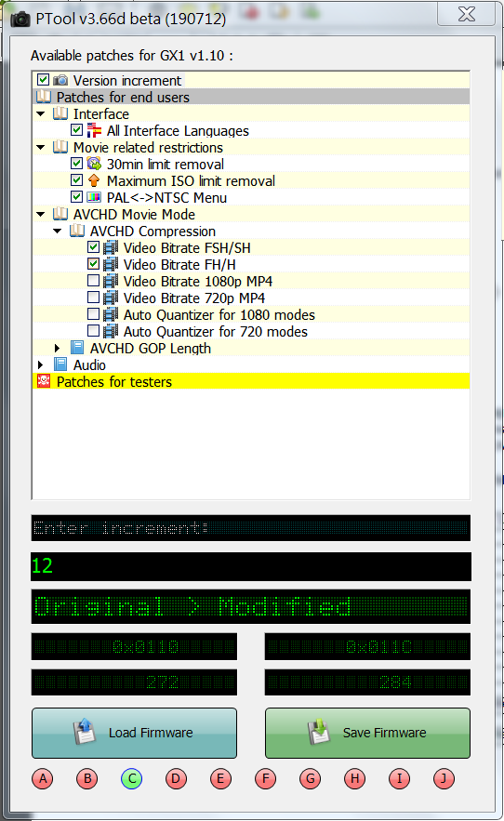Image resolution: width=504 pixels, height=821 pixels.
Task: Click the film icon for Auto Quantizer 720 modes
Action: coord(111,331)
